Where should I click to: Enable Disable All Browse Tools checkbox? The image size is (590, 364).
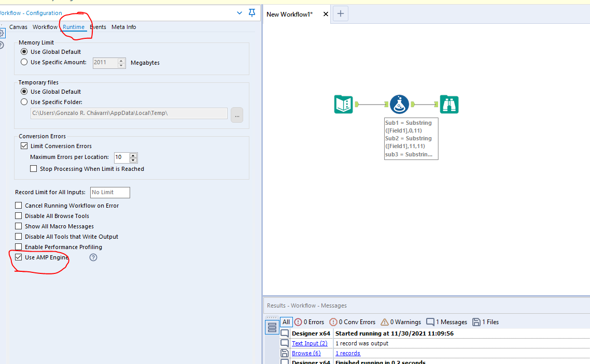[x=19, y=216]
